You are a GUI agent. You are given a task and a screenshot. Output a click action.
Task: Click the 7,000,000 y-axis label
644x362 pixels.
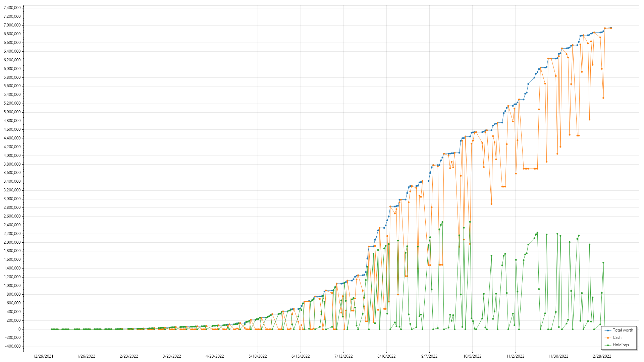point(12,25)
